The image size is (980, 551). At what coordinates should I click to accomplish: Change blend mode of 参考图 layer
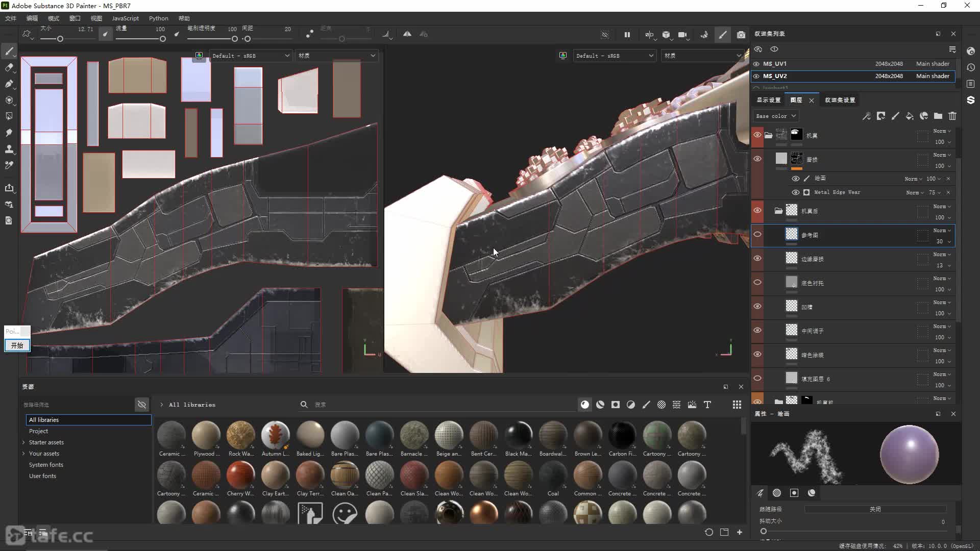(942, 231)
